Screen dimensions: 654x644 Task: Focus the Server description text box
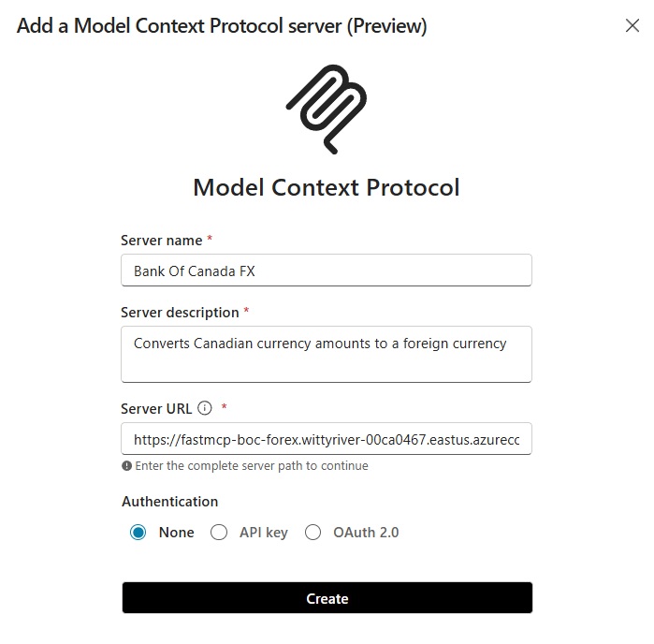coord(327,354)
